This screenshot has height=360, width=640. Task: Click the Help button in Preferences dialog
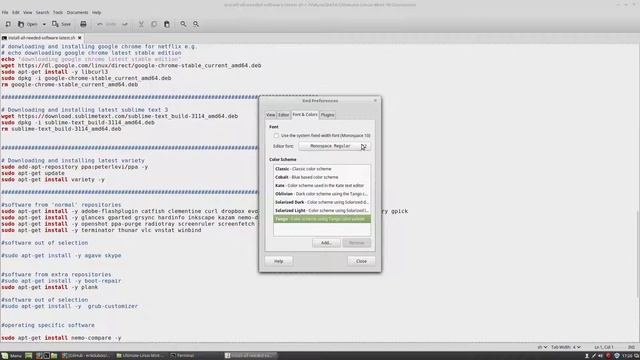point(279,261)
